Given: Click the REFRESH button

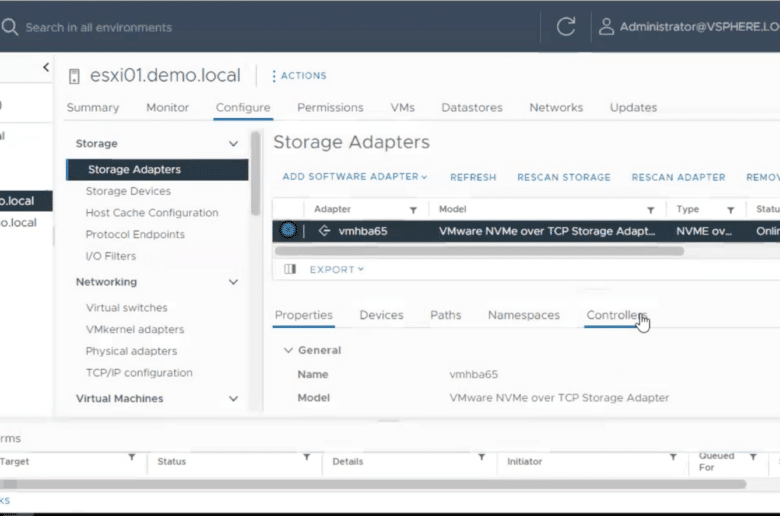Looking at the screenshot, I should [x=473, y=177].
